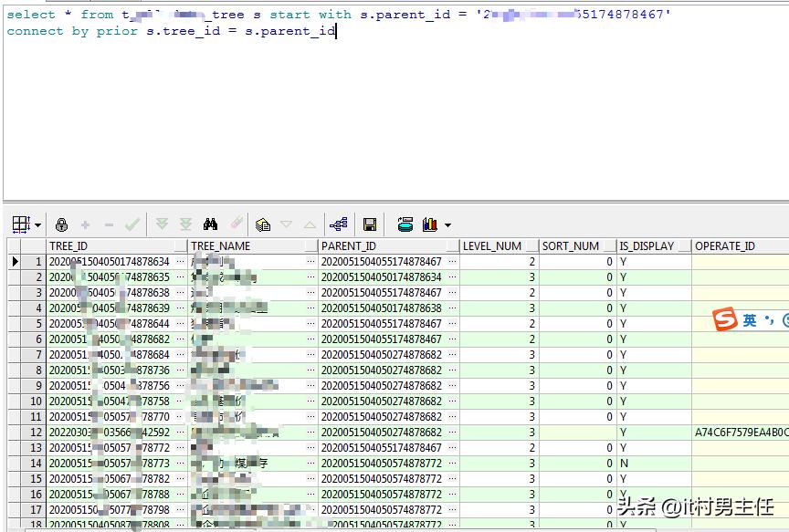Click the export query results icon

pos(405,224)
